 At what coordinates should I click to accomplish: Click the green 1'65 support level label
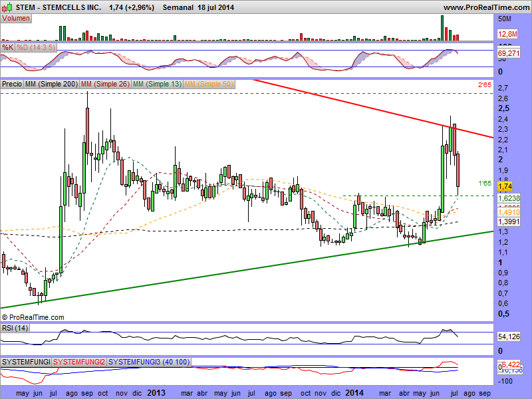(485, 184)
